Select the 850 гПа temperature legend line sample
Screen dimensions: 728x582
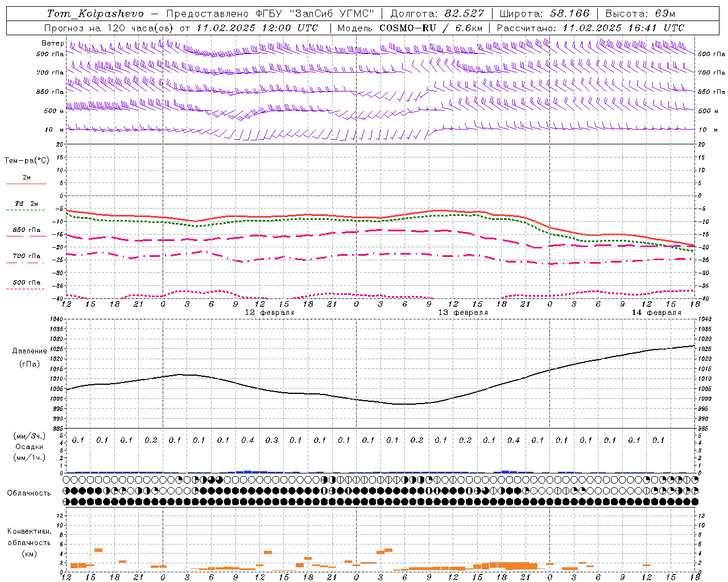[x=26, y=236]
